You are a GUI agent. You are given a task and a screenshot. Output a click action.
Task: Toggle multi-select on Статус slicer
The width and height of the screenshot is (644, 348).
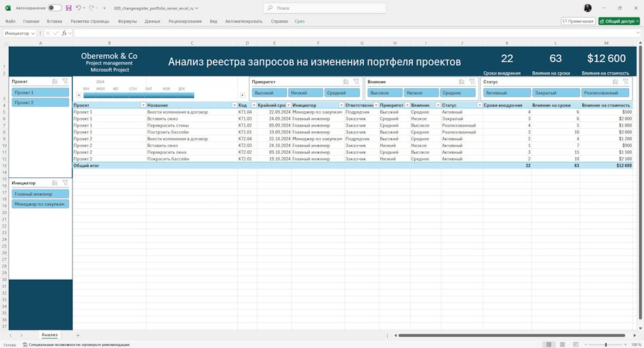pyautogui.click(x=616, y=82)
